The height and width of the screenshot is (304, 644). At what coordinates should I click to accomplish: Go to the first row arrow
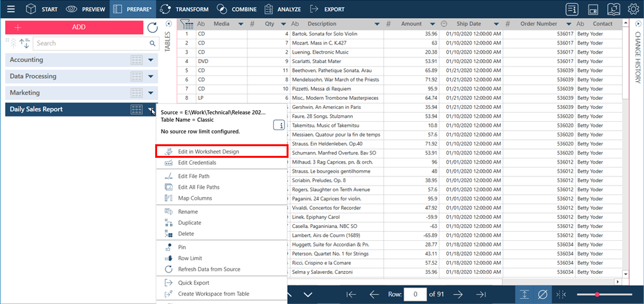click(x=352, y=294)
